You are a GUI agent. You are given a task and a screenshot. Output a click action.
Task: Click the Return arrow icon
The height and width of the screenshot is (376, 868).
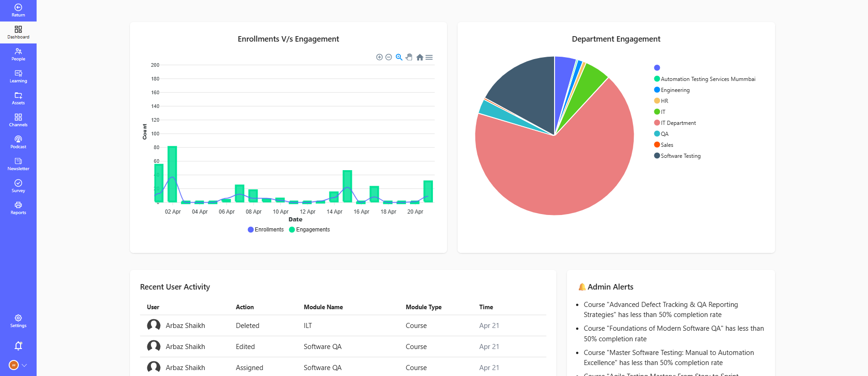click(x=18, y=7)
